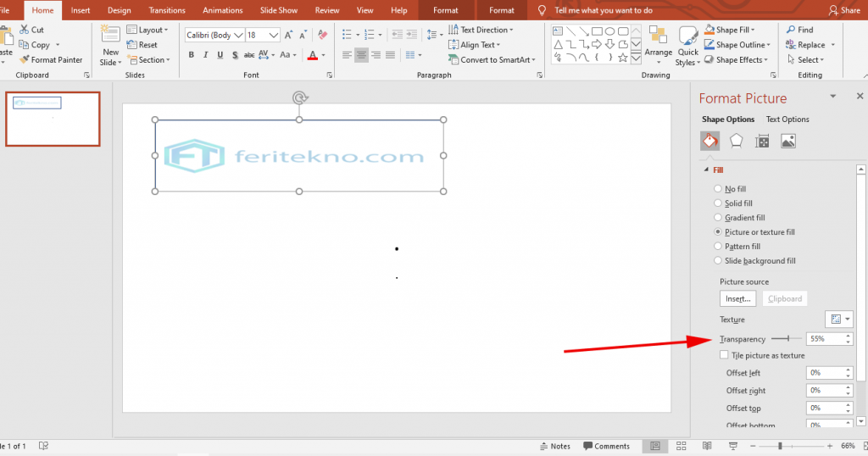Toggle Underline formatting
The image size is (868, 456).
point(220,55)
